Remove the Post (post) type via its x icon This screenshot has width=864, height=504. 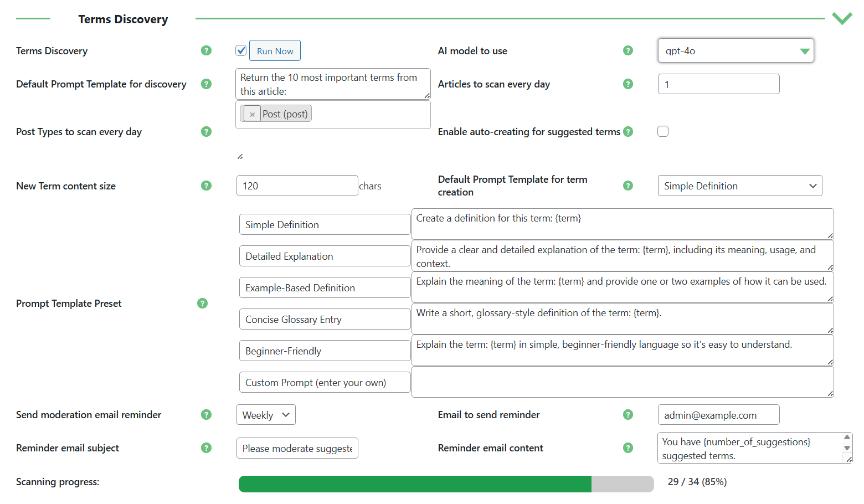click(x=252, y=114)
